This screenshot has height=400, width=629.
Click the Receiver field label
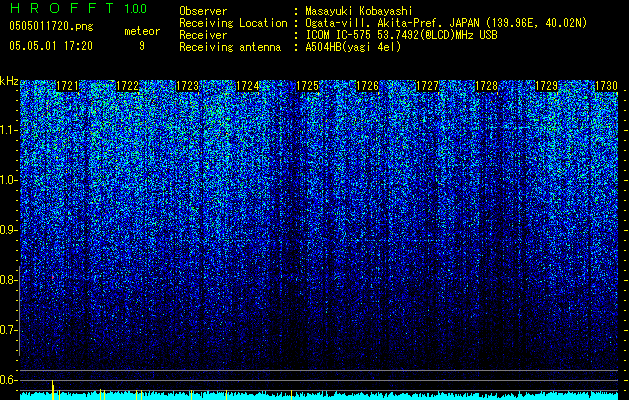[203, 35]
